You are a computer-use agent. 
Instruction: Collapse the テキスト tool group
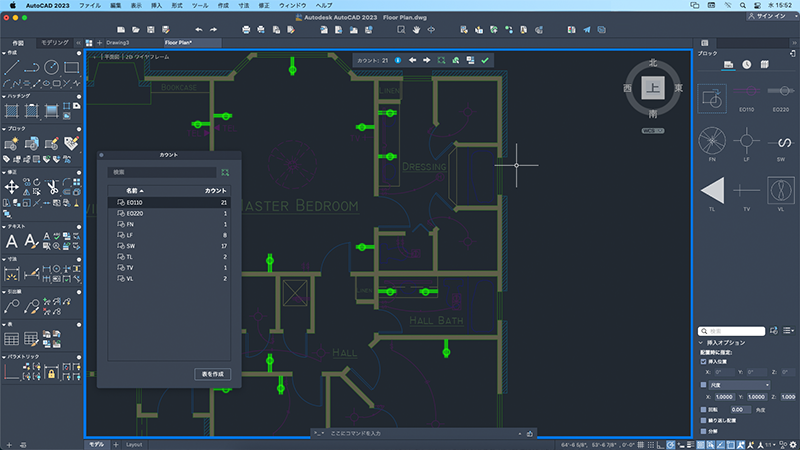click(x=4, y=226)
